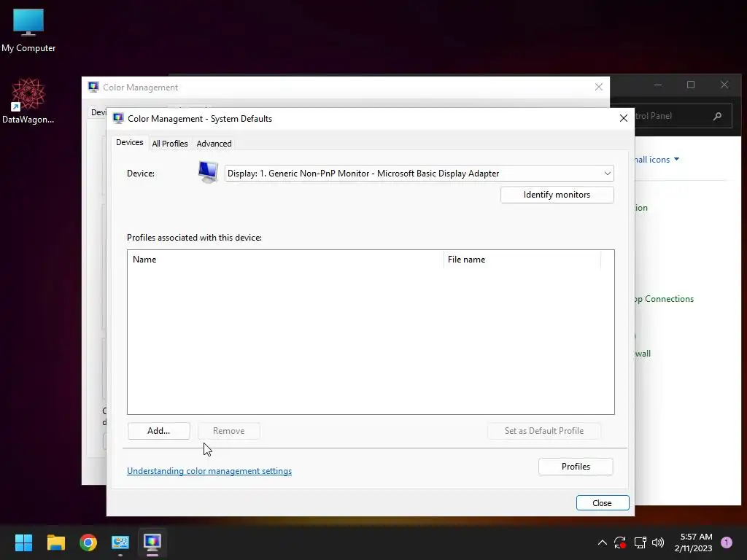Open the Control Panel view-by icons dropdown
Screen dimensions: 747x560
tap(656, 160)
